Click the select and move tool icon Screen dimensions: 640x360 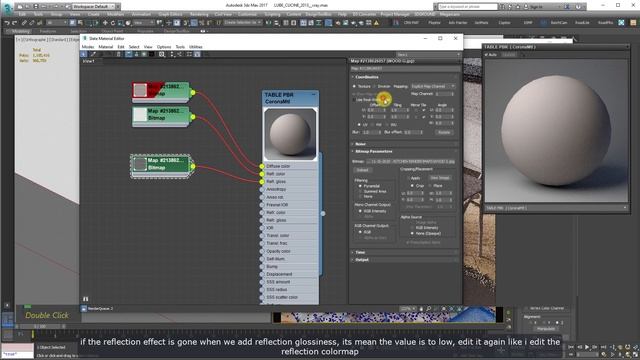pos(105,23)
